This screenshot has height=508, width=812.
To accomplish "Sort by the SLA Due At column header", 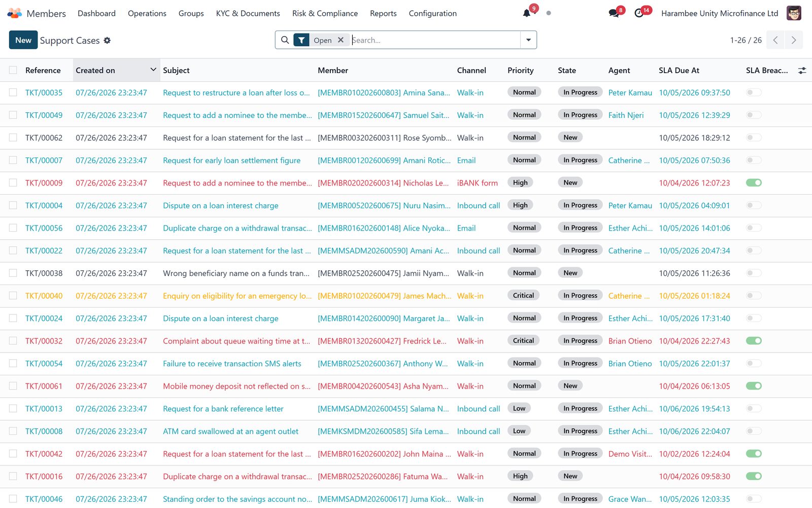I will point(679,71).
